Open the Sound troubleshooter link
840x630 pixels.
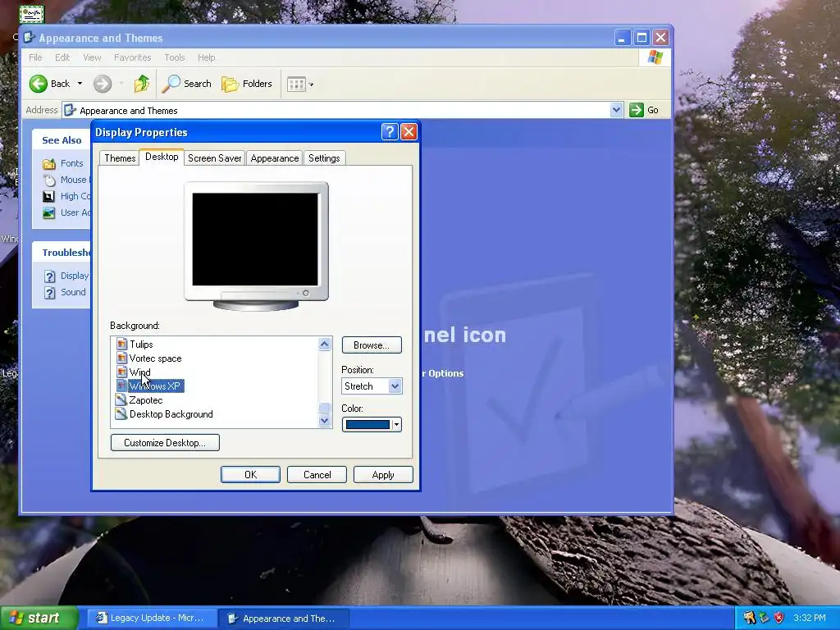[x=73, y=292]
